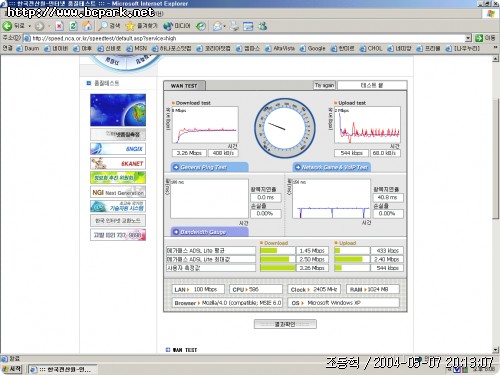This screenshot has height=375, width=500.
Task: Open the MSN link in Links bar
Action: [137, 49]
